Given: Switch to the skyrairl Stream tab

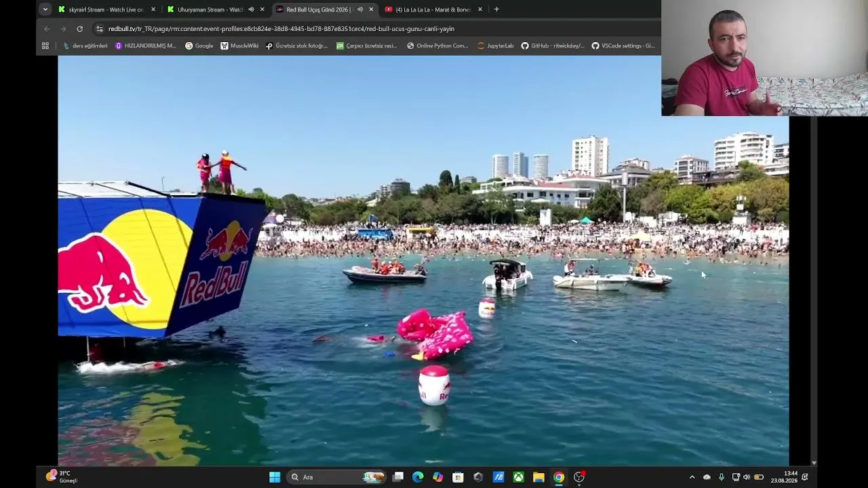Looking at the screenshot, I should tap(106, 9).
